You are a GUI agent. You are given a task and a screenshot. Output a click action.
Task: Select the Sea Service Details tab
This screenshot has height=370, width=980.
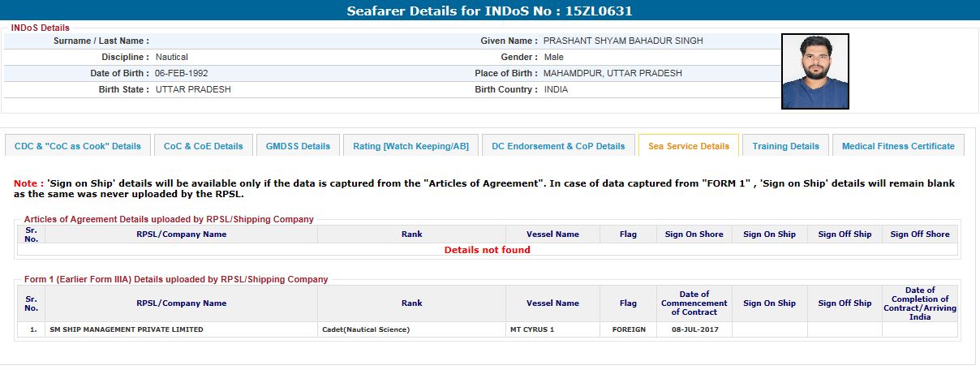coord(688,146)
